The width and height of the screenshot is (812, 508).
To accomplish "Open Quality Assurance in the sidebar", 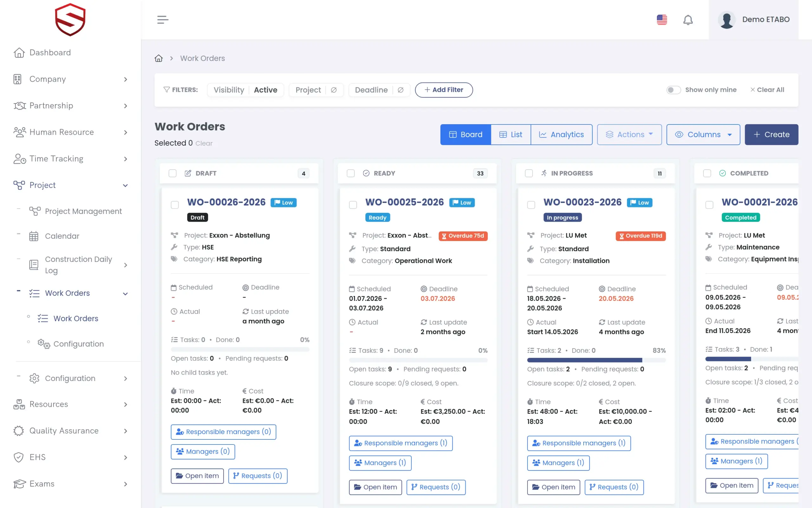I will 64,431.
